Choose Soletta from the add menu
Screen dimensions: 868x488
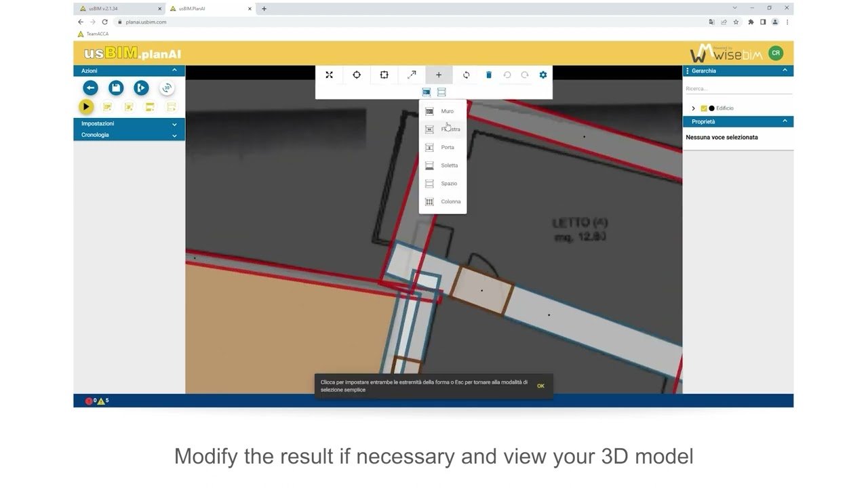[443, 165]
